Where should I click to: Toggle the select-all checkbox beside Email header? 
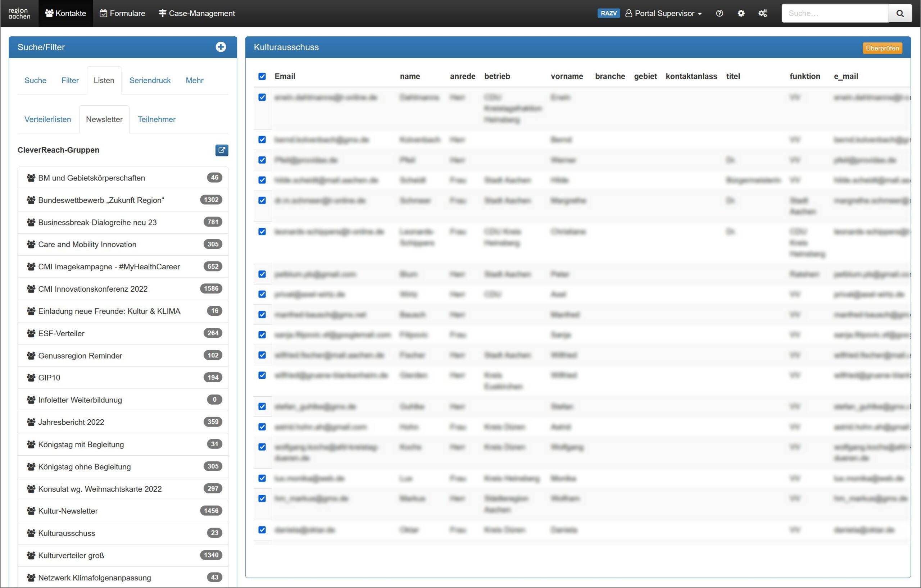click(262, 76)
